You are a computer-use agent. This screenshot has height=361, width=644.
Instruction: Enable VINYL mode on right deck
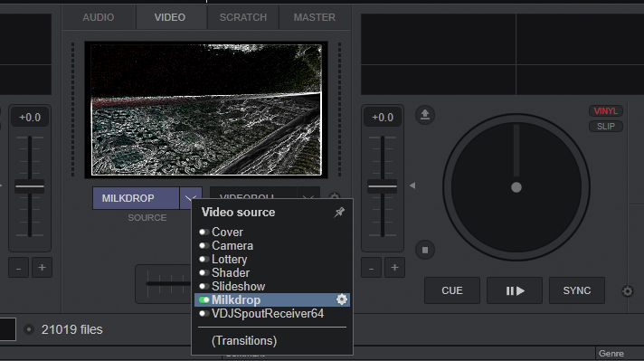coord(606,111)
